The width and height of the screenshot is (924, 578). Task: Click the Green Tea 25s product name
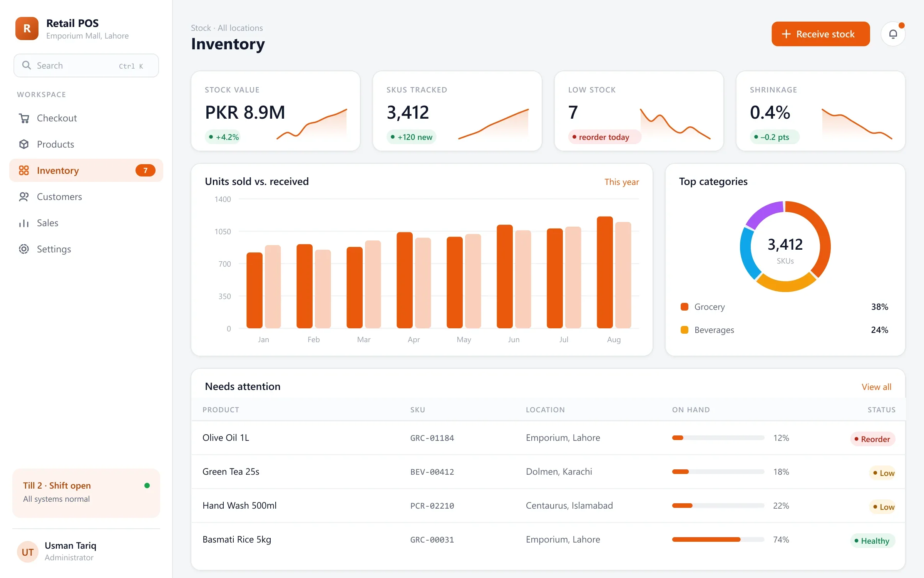point(231,472)
